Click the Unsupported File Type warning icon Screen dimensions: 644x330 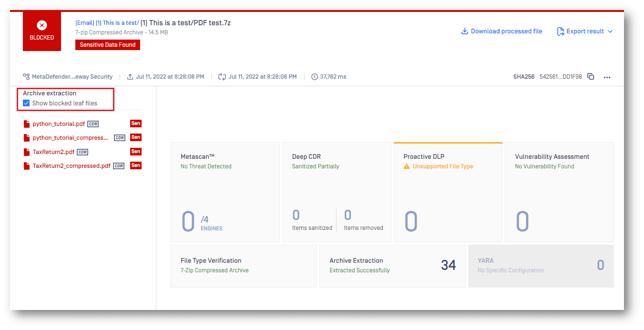pyautogui.click(x=407, y=166)
